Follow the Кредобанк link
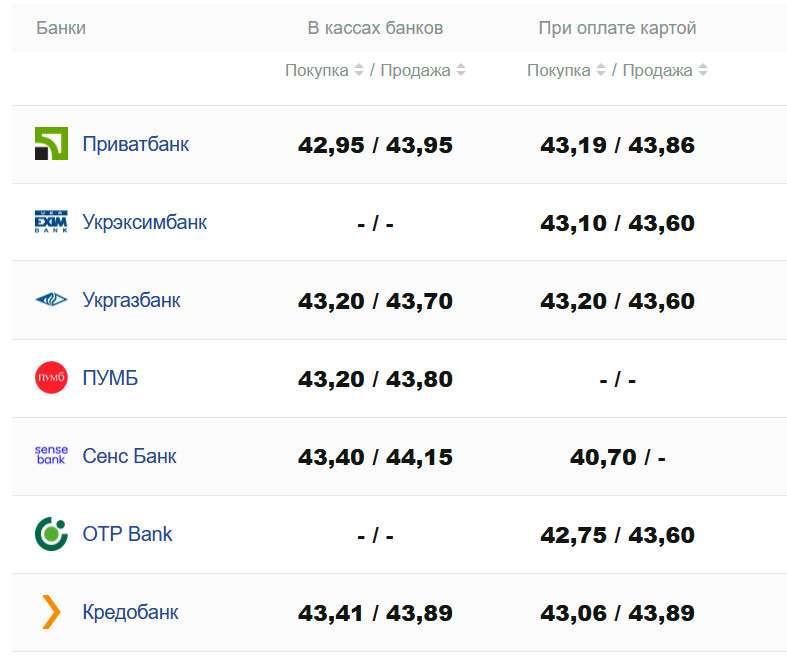The height and width of the screenshot is (661, 787). click(130, 612)
